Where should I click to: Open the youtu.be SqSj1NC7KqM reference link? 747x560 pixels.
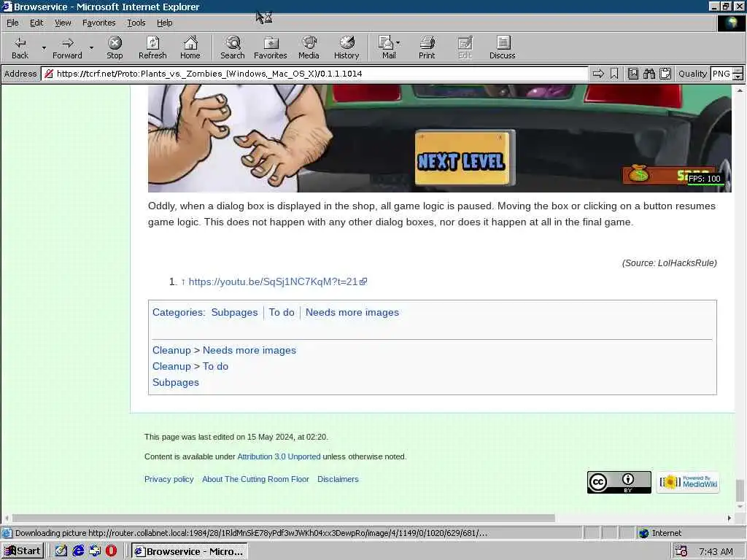277,281
